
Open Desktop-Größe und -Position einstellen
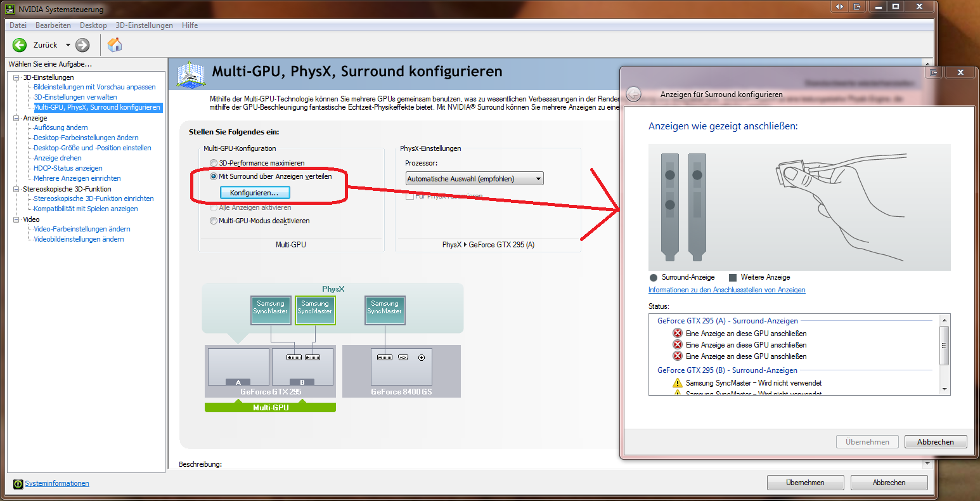click(x=93, y=148)
